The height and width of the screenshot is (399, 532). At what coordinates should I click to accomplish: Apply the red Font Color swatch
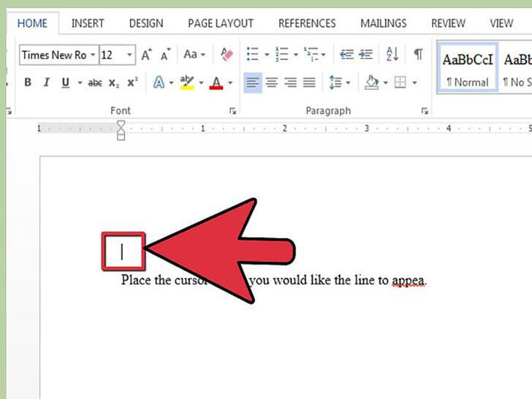[x=216, y=83]
